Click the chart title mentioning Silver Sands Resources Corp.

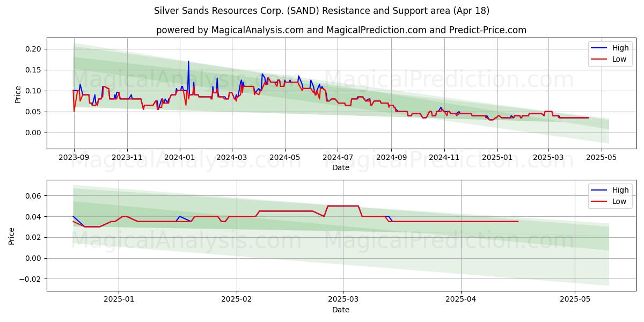pos(321,11)
